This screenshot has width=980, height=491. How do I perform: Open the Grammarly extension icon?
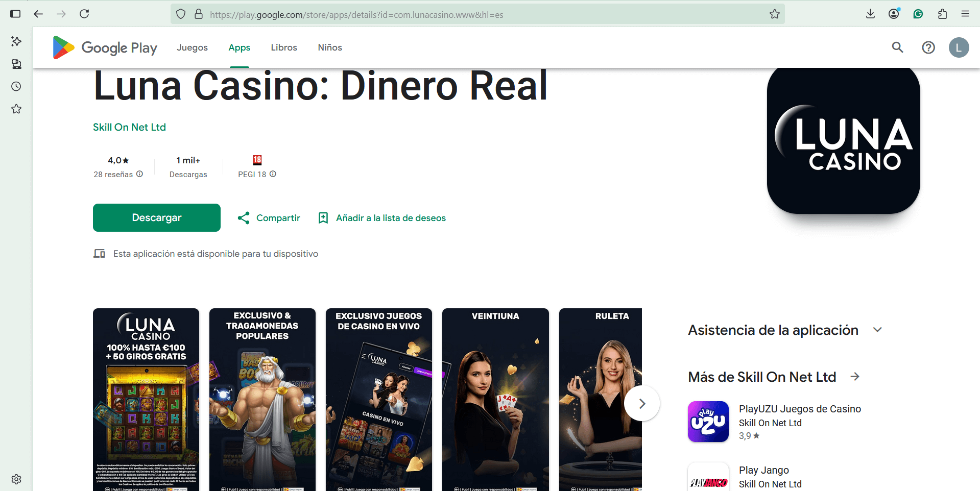coord(918,14)
